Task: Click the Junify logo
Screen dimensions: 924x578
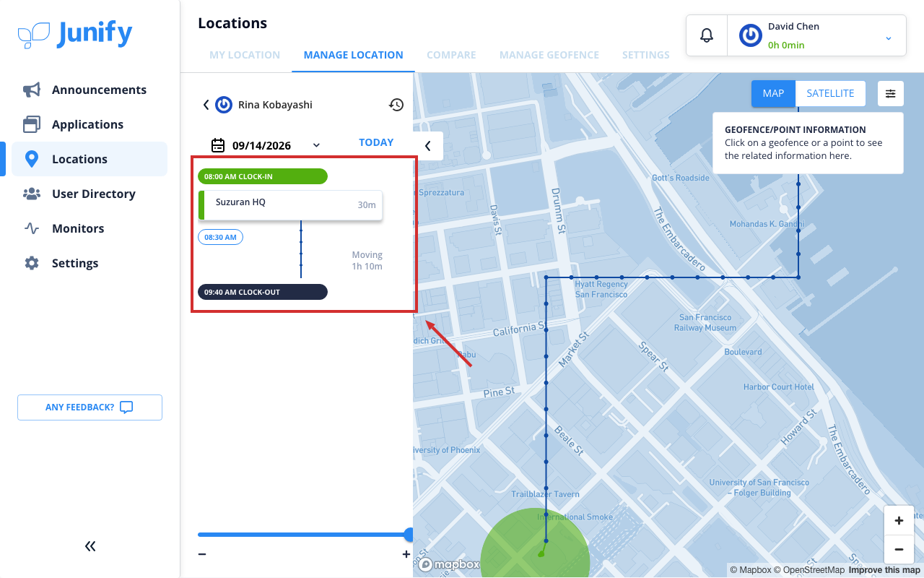Action: point(75,34)
